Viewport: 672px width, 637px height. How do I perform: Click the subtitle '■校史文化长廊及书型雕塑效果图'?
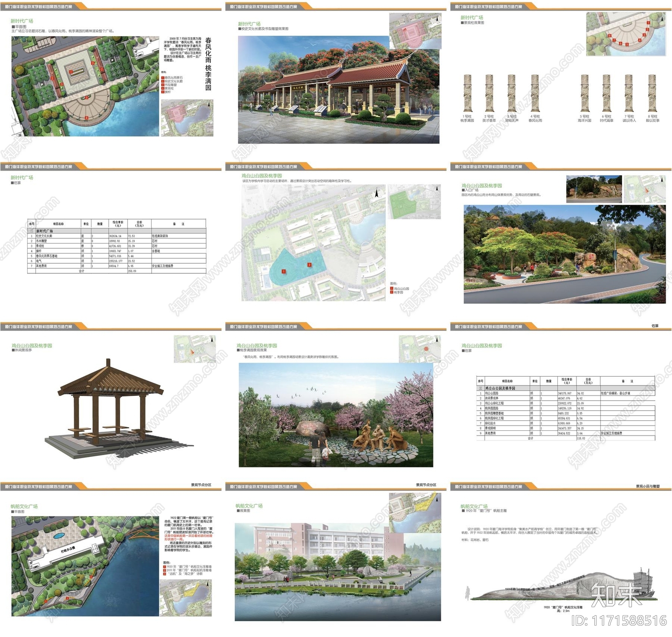click(x=263, y=29)
